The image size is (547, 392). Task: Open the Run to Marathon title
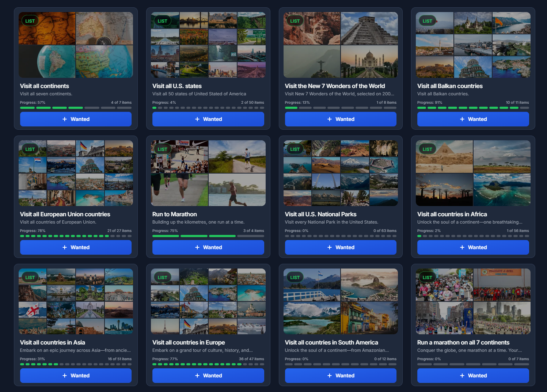point(175,214)
